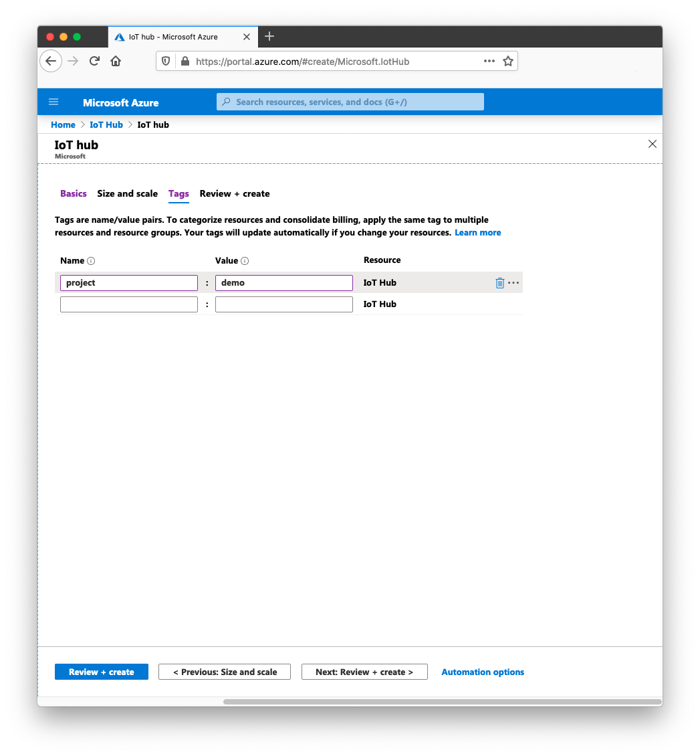The width and height of the screenshot is (700, 756).
Task: Navigate to Home breadcrumb
Action: 63,124
